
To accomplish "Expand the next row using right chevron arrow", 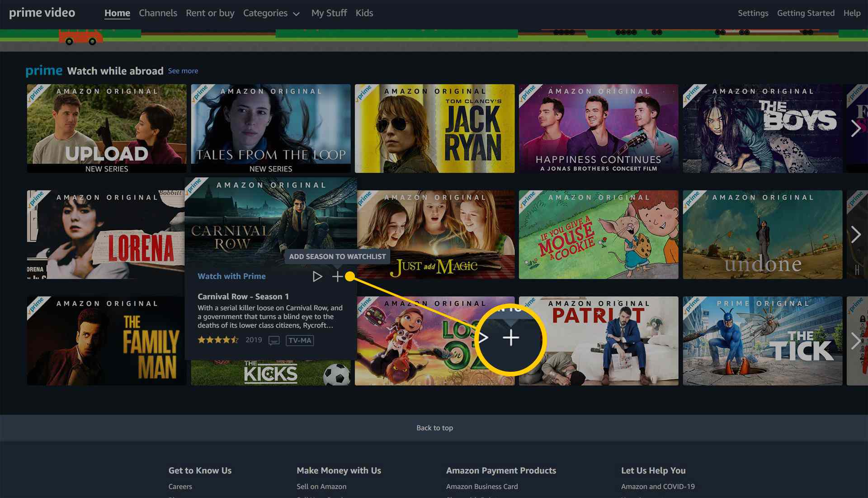I will [857, 234].
